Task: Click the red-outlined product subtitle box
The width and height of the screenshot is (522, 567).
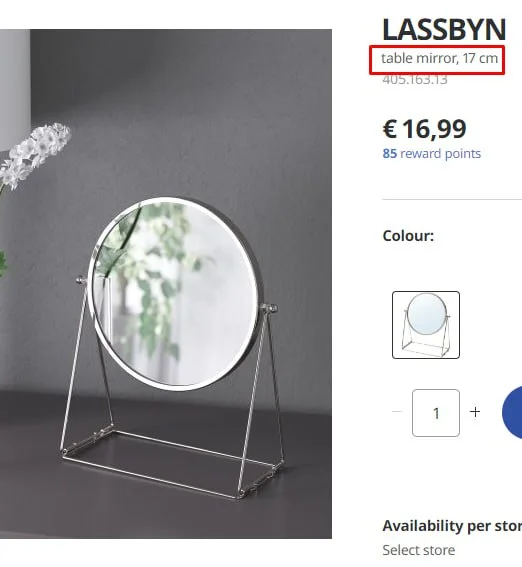Action: coord(437,60)
